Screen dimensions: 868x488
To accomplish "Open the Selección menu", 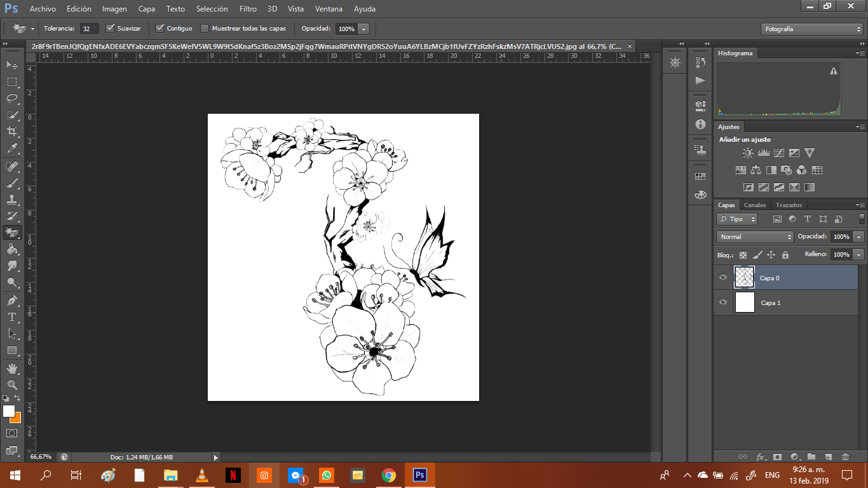I will point(212,9).
